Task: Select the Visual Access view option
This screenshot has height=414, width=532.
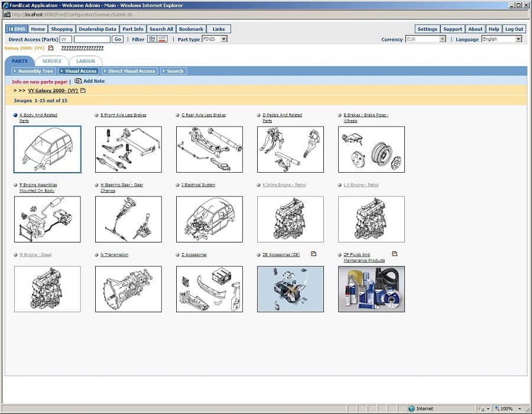Action: (79, 71)
